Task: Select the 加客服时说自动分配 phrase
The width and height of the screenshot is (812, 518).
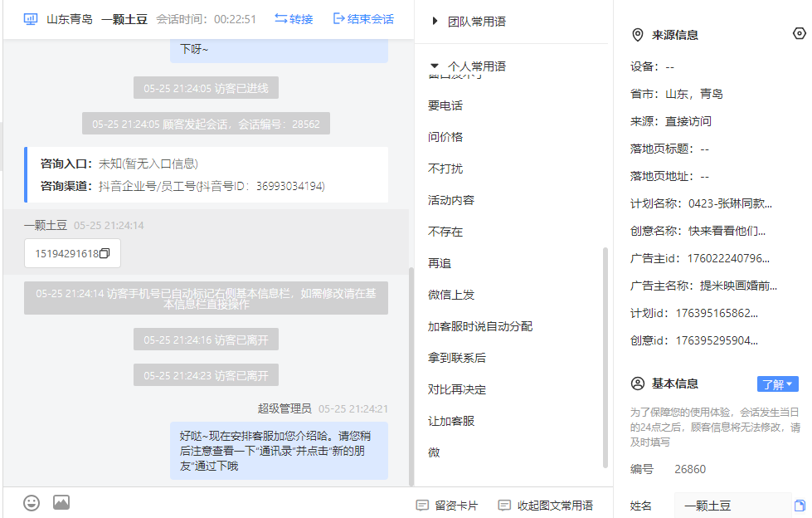Action: coord(480,327)
